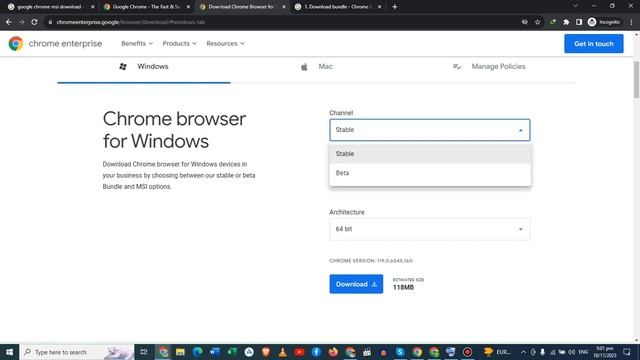This screenshot has width=640, height=360.
Task: Collapse the Channel dropdown showing Stable
Action: [430, 130]
